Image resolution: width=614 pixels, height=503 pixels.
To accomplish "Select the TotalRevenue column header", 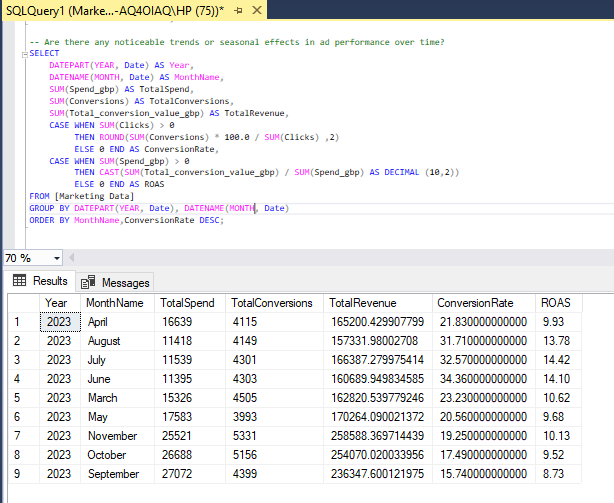I will point(378,303).
